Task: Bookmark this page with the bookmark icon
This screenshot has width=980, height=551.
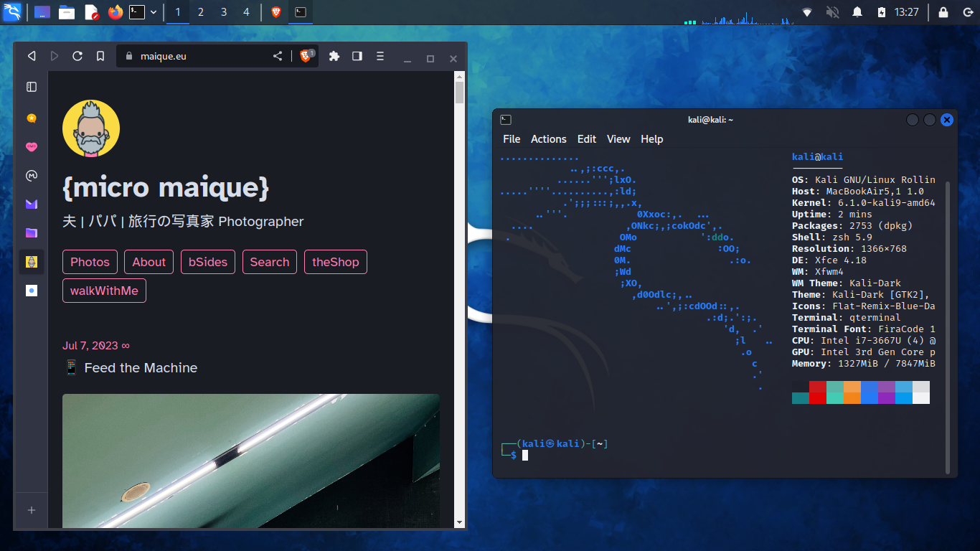Action: click(100, 56)
